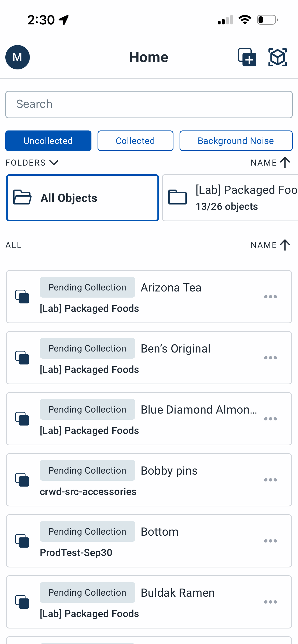298x644 pixels.
Task: Select the All Objects folder
Action: tap(83, 198)
